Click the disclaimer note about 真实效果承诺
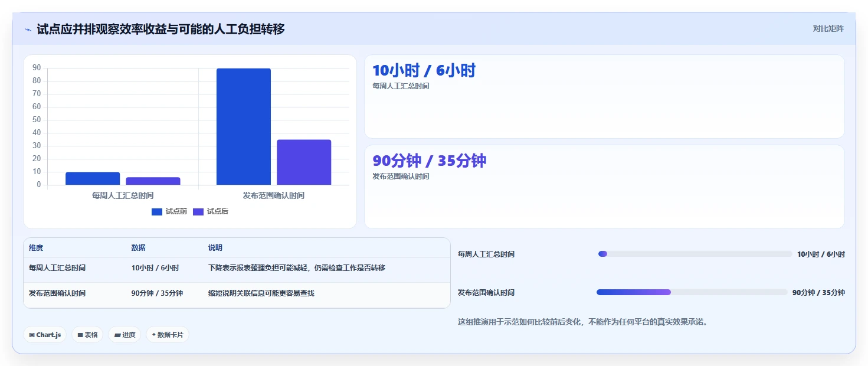Viewport: 868px width, 366px height. [x=582, y=322]
